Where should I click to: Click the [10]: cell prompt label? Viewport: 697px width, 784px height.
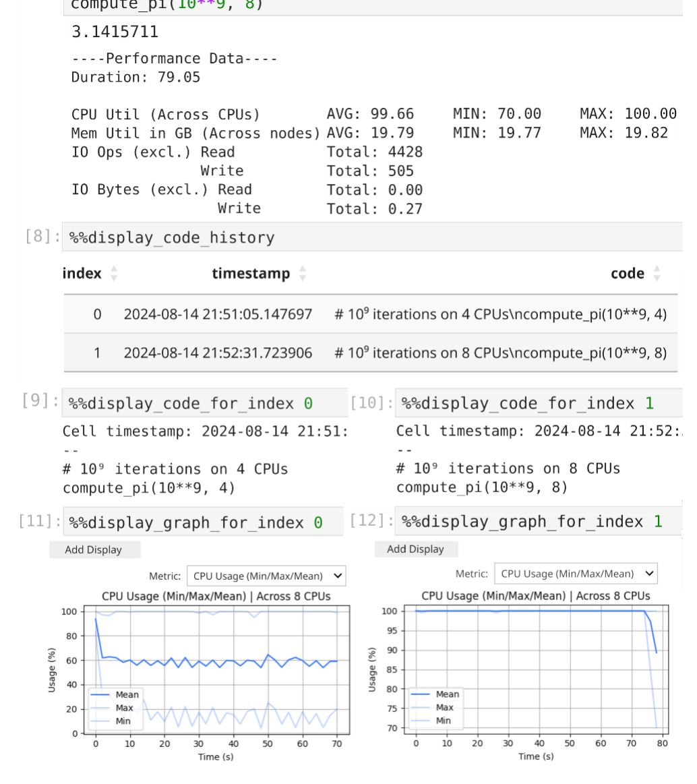coord(372,402)
